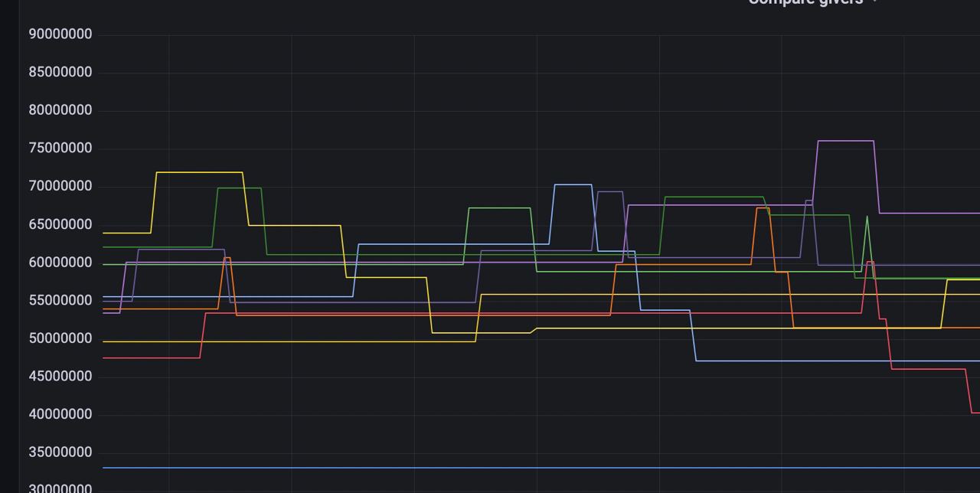
Task: Click the flat blue series line near 33000000
Action: [x=541, y=468]
